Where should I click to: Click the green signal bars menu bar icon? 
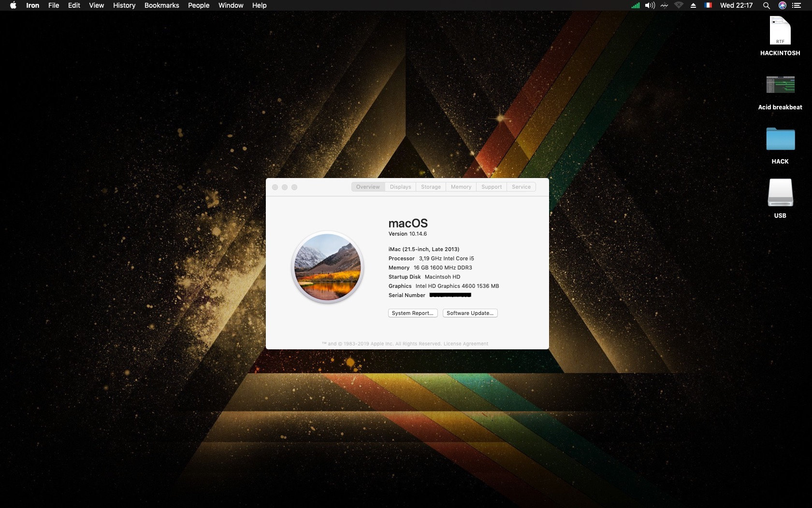coord(636,5)
